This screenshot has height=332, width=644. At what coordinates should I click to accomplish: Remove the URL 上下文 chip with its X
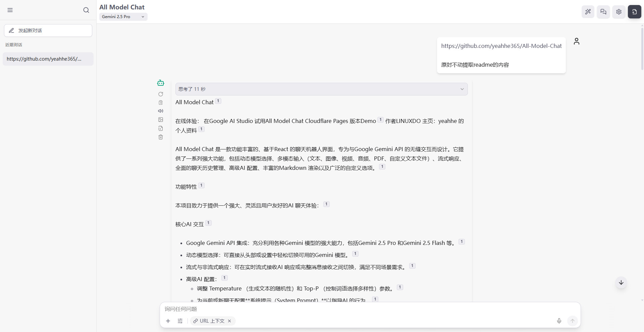pos(229,321)
